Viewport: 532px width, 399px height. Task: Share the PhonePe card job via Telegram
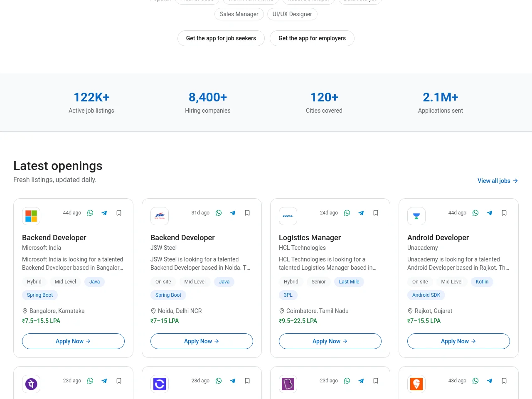104,381
